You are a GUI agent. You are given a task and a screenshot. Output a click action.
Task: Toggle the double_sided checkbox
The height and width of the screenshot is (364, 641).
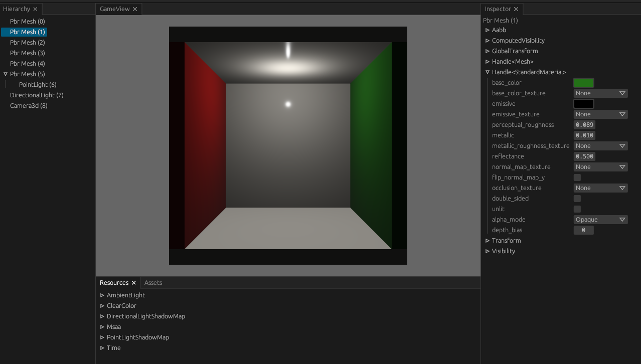pyautogui.click(x=577, y=199)
